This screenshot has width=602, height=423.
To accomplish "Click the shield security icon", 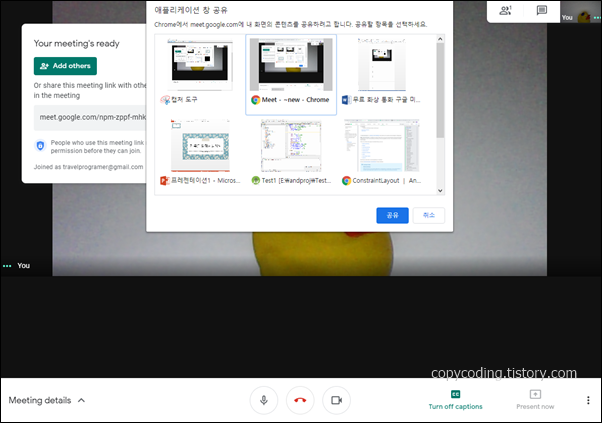I will 40,146.
